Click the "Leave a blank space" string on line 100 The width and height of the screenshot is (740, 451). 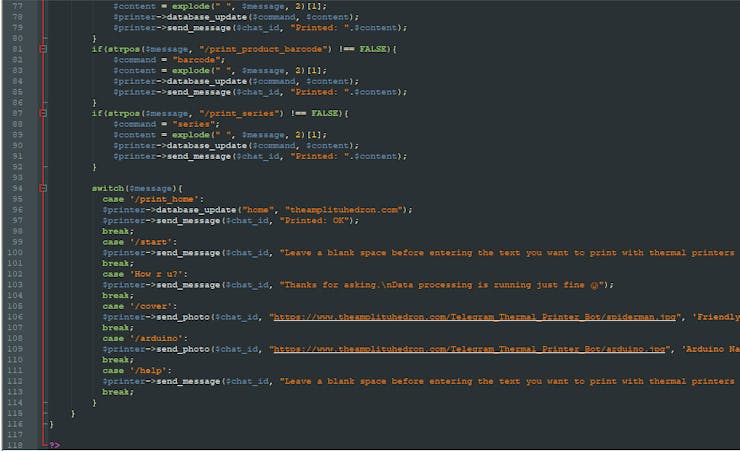509,253
